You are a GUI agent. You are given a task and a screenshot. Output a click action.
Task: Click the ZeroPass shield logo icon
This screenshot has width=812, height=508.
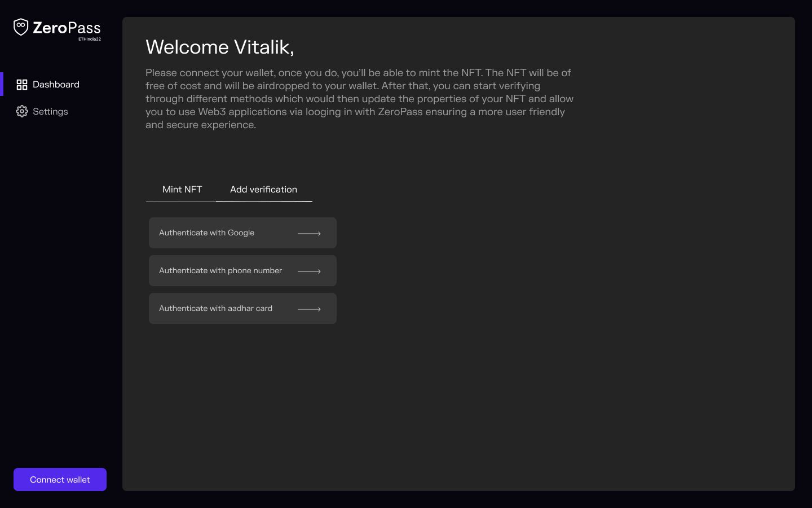click(21, 27)
